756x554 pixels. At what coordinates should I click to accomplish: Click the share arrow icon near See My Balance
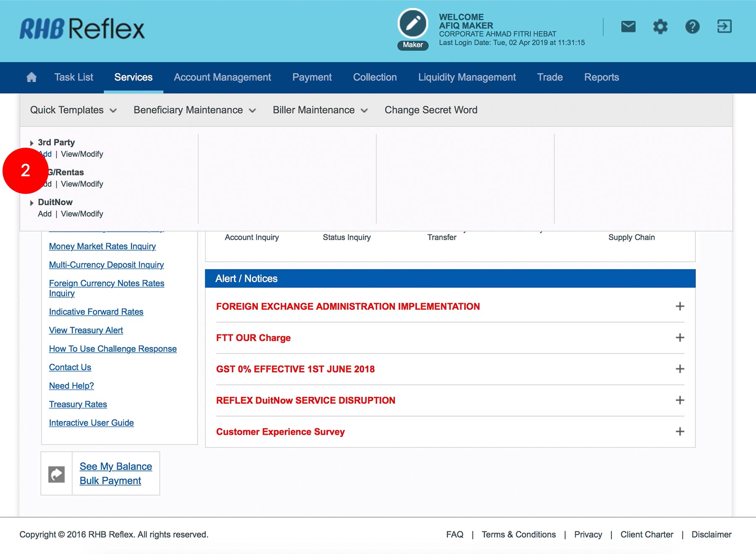click(x=57, y=474)
